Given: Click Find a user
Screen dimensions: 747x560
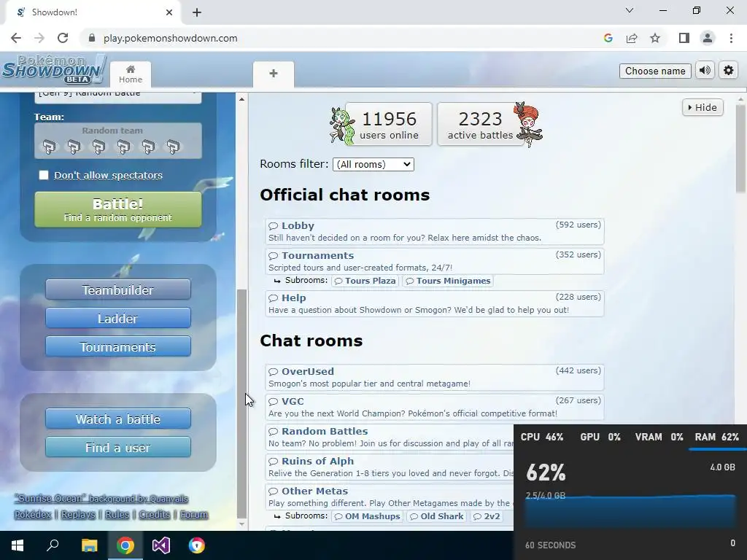Looking at the screenshot, I should click(118, 447).
